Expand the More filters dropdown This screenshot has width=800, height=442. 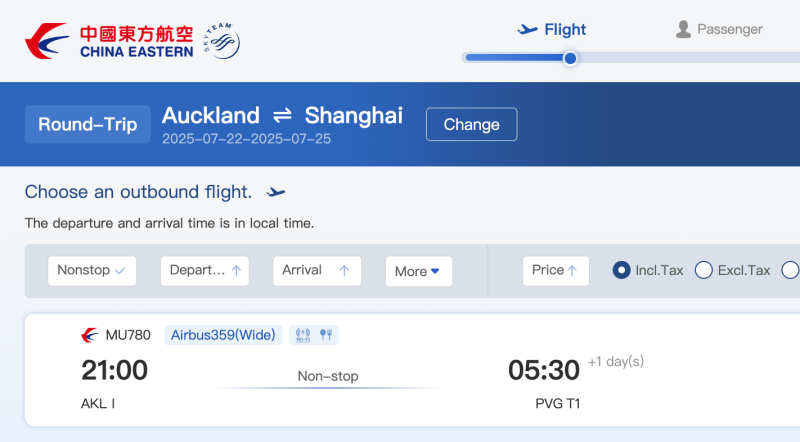pyautogui.click(x=418, y=271)
